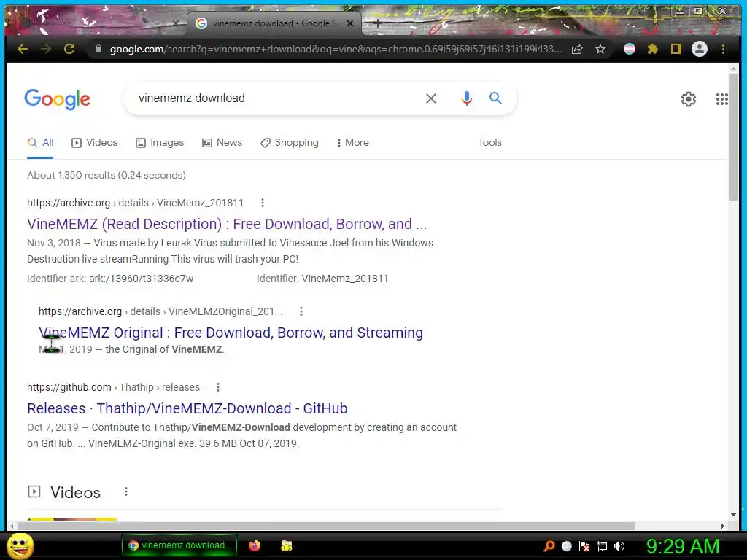Screen dimensions: 747x560
Task: Open three-dot options for VineMEMZOriginal result
Action: pos(301,311)
